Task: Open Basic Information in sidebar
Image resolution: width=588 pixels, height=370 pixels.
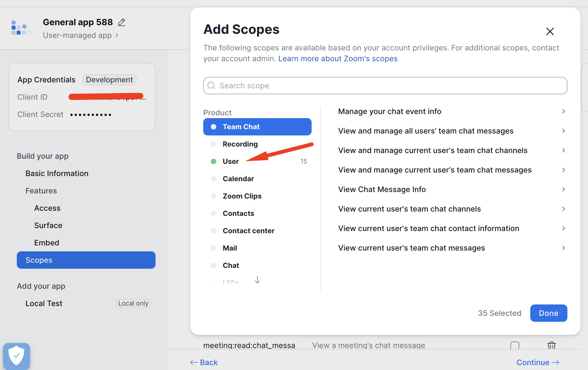Action: tap(57, 173)
